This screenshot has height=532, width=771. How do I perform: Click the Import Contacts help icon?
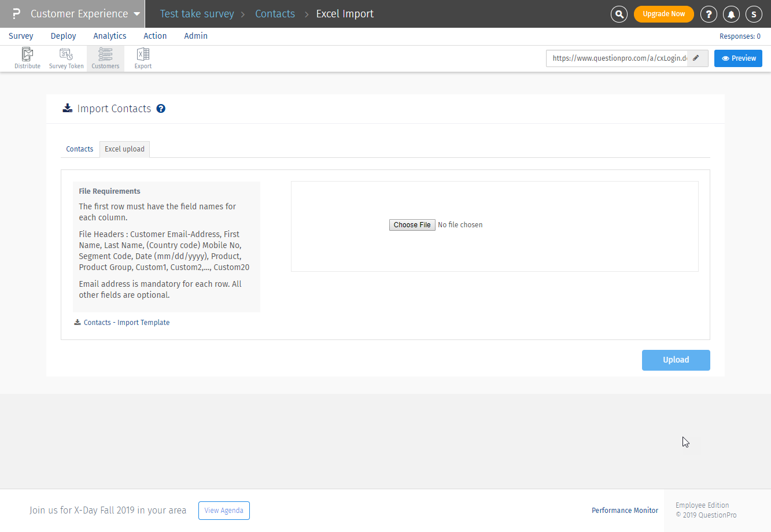click(161, 109)
